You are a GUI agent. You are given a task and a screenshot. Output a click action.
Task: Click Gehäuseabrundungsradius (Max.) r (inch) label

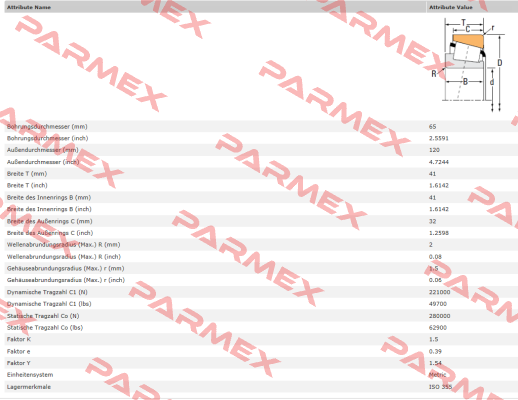tap(66, 280)
